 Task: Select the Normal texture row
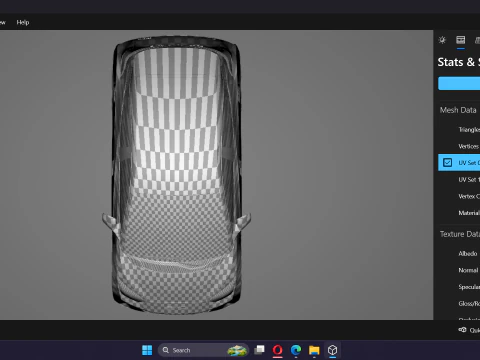click(459, 270)
